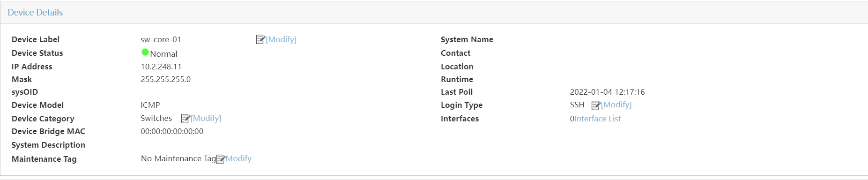The height and width of the screenshot is (180, 868).
Task: Click the Device Bridge MAC address value
Action: click(172, 131)
